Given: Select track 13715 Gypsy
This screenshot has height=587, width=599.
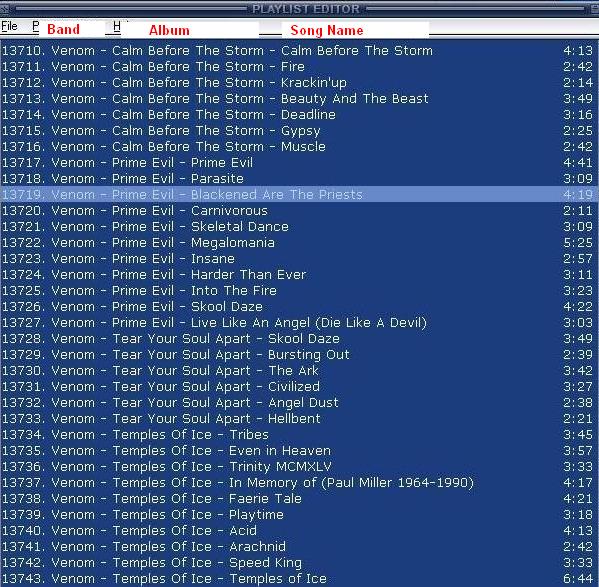Looking at the screenshot, I should point(299,131).
